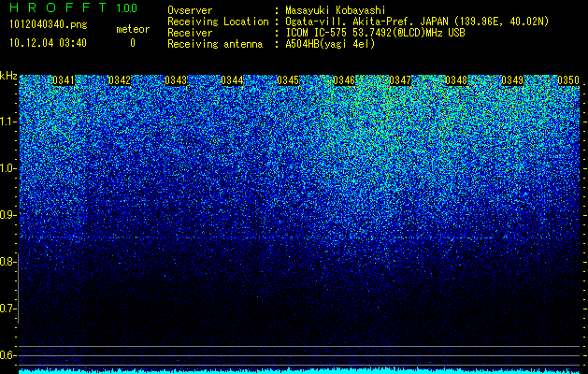Select the ICOM IC-575 receiver details
588x374 pixels.
375,33
